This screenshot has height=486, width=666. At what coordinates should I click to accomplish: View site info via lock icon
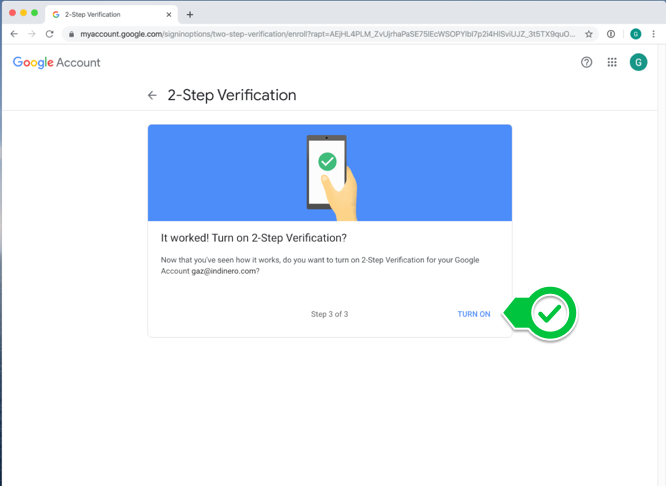[x=71, y=34]
